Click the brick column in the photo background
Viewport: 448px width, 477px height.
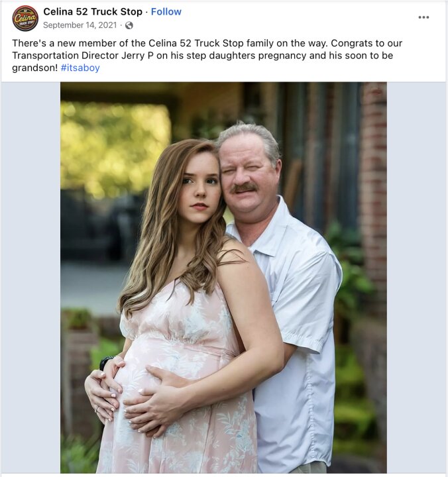(374, 183)
